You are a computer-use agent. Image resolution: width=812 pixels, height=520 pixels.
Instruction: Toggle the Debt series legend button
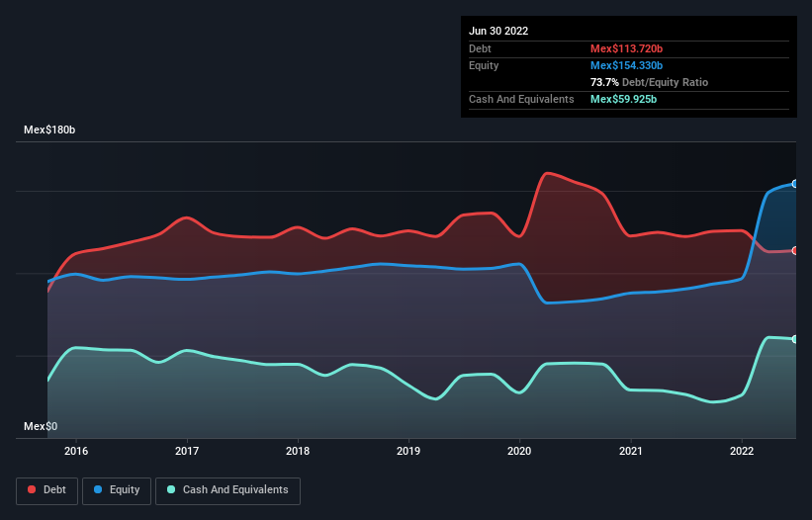[47, 490]
